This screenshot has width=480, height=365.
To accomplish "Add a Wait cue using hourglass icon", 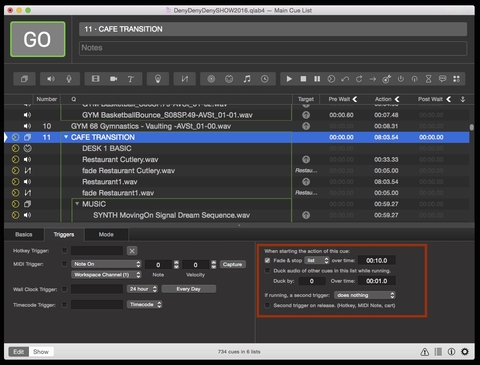I will 429,79.
